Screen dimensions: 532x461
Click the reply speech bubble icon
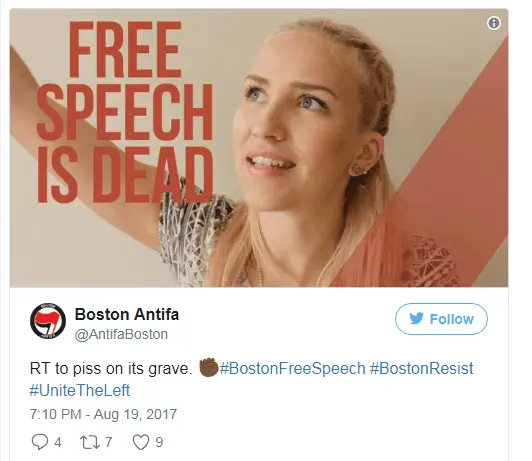(x=40, y=442)
